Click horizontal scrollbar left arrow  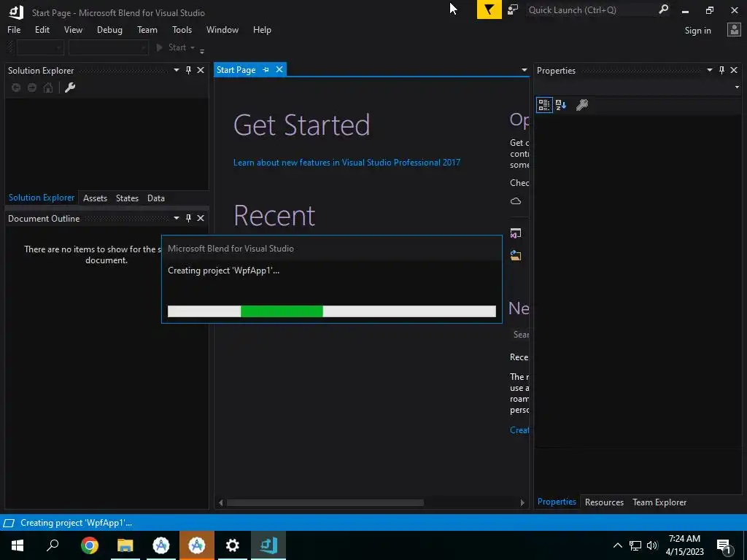pos(220,503)
